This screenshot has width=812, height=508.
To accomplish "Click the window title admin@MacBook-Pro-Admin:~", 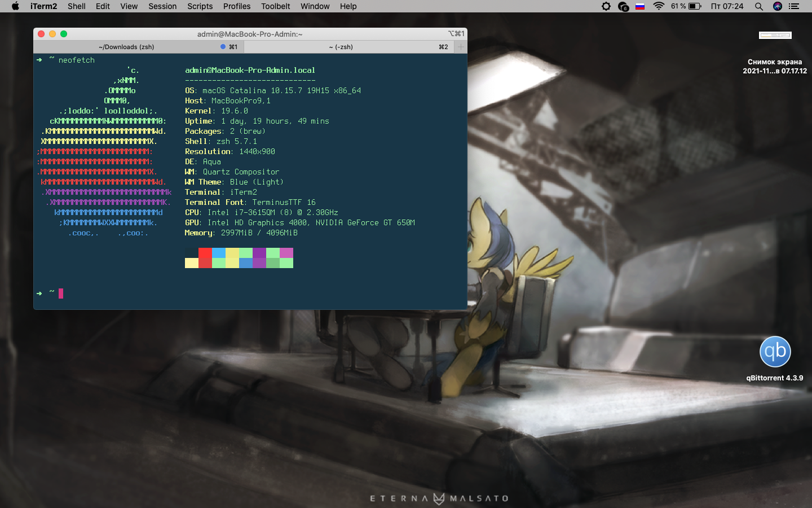I will (250, 34).
